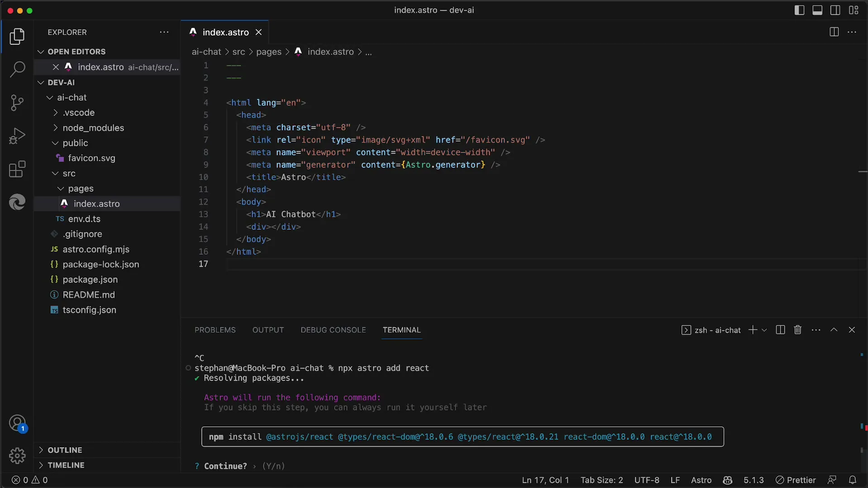The width and height of the screenshot is (868, 488).
Task: Expand the Timeline section
Action: pos(108,465)
